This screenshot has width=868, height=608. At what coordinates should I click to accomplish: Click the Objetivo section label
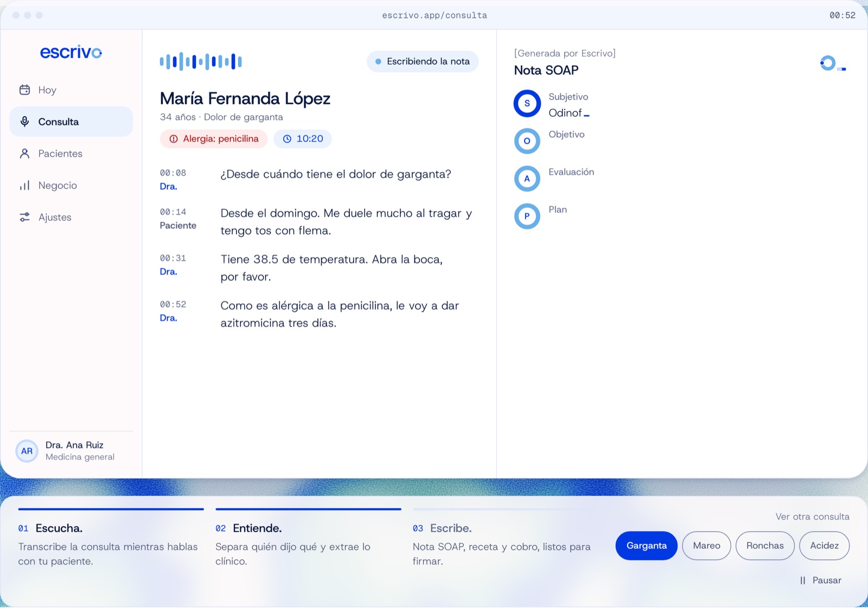(x=566, y=135)
